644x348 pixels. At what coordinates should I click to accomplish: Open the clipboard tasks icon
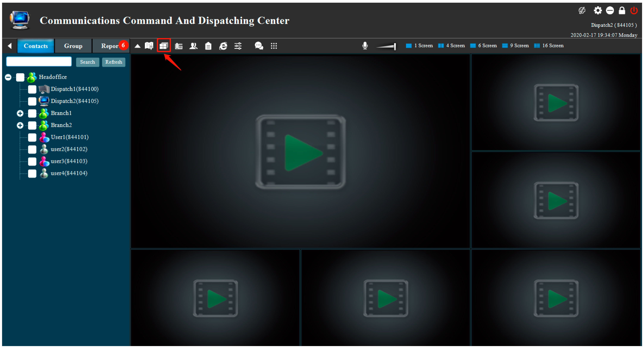pyautogui.click(x=208, y=46)
